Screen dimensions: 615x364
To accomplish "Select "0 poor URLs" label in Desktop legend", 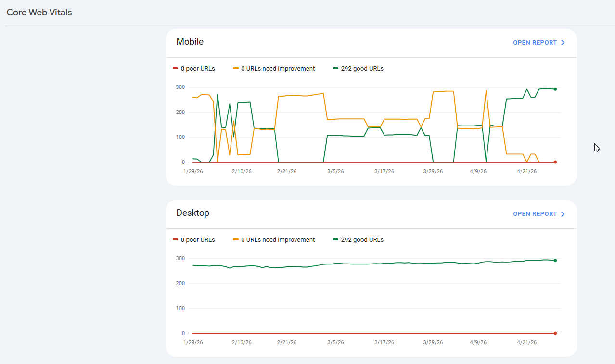I will coord(198,240).
